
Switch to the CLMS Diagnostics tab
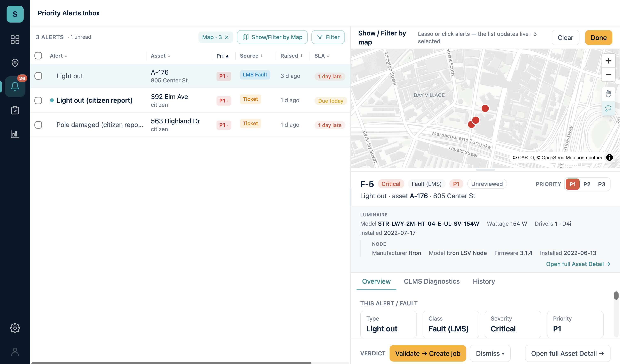click(x=432, y=281)
